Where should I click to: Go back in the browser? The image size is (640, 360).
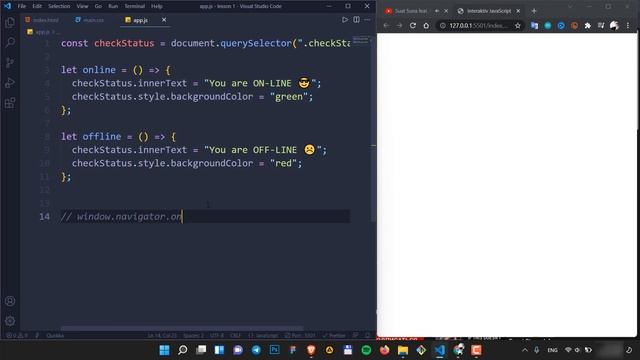[x=386, y=25]
